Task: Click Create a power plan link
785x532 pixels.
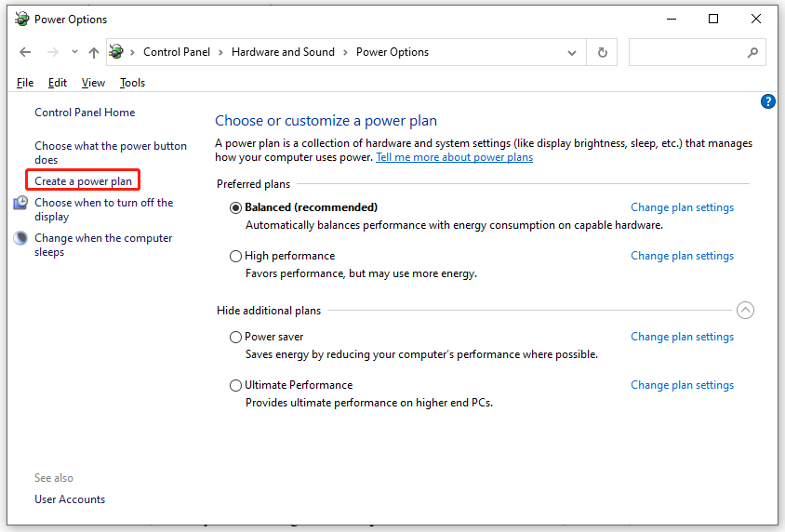Action: pos(84,180)
